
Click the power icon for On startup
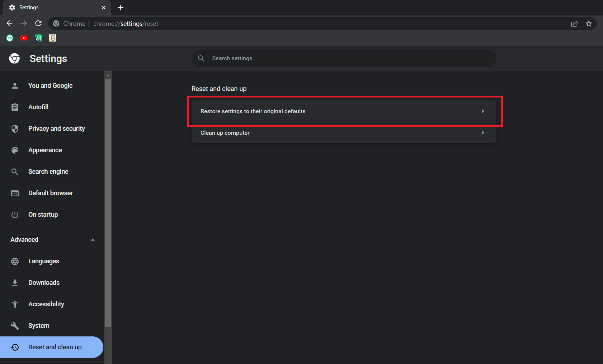[15, 215]
